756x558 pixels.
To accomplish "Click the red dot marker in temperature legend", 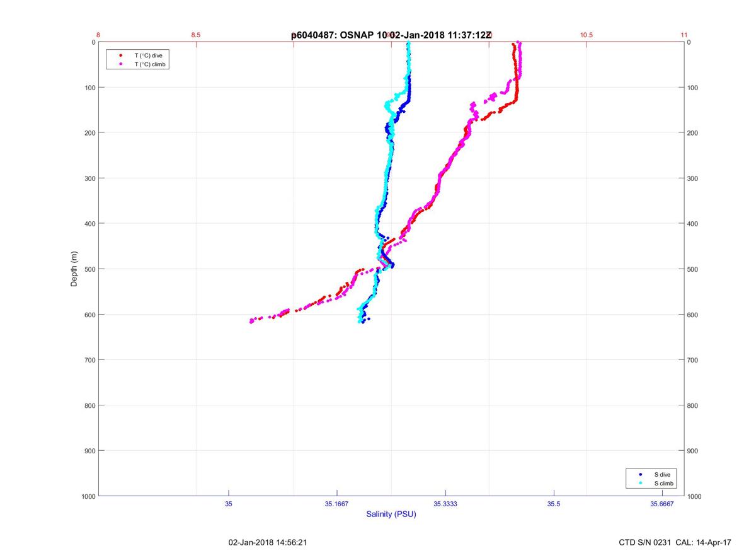I will coord(120,55).
